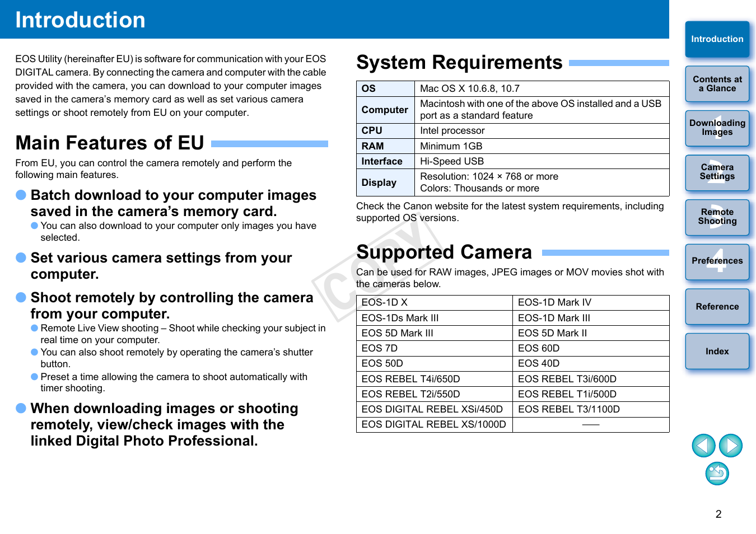Click the 'Main Features of EU' heading
The width and height of the screenshot is (756, 534).
pos(110,143)
